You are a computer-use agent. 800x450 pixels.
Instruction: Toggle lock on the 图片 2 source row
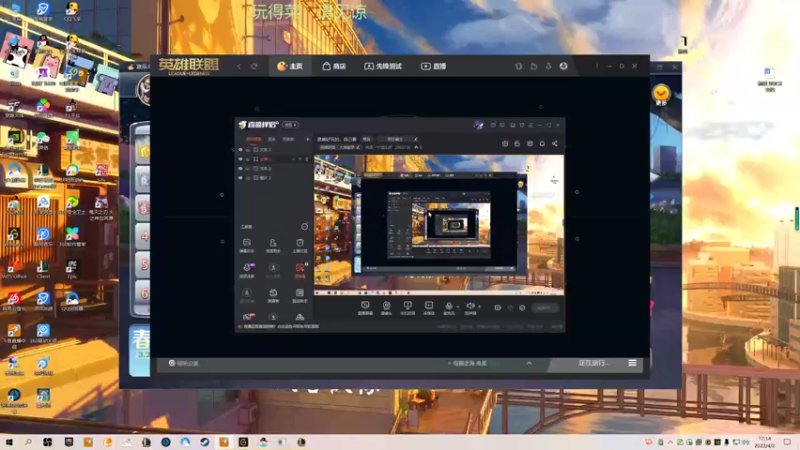(248, 178)
